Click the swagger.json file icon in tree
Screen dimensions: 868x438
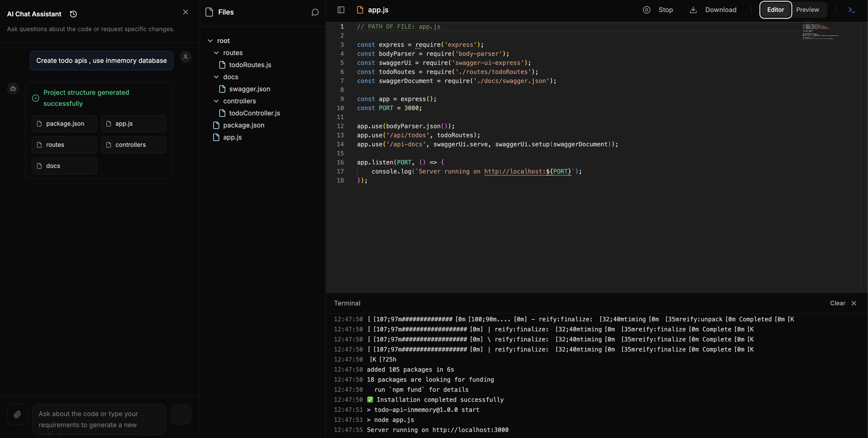click(x=222, y=89)
